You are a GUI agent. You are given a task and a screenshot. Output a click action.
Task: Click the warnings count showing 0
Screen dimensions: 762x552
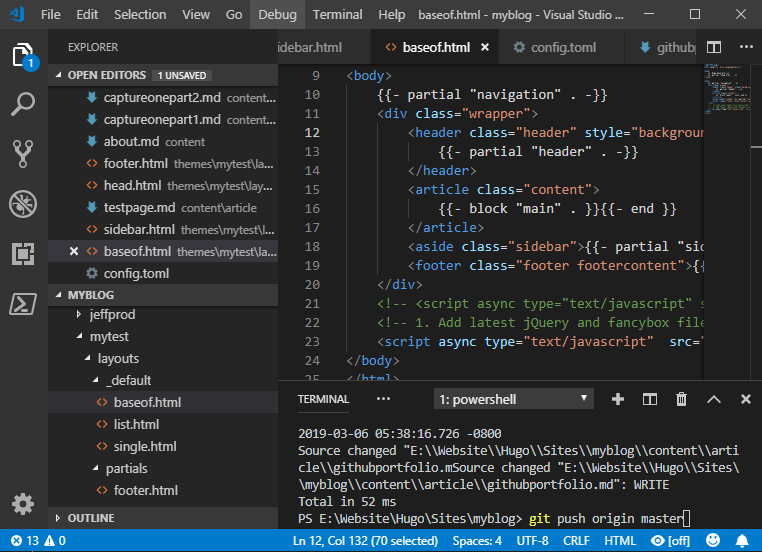(55, 540)
